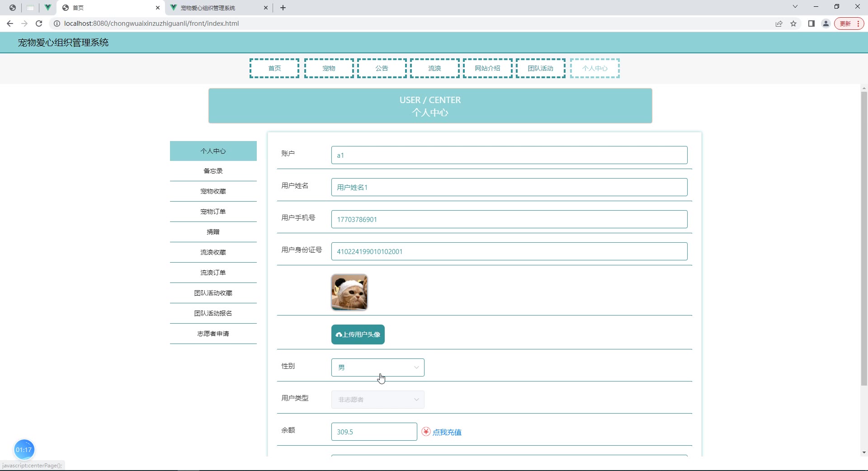
Task: Select 宠物订单 in the sidebar menu
Action: point(213,212)
